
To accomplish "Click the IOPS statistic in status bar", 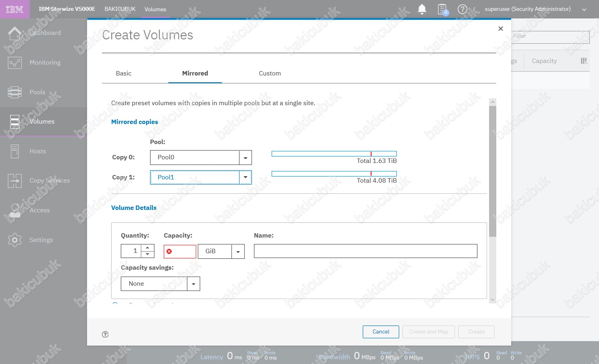I will pos(493,356).
